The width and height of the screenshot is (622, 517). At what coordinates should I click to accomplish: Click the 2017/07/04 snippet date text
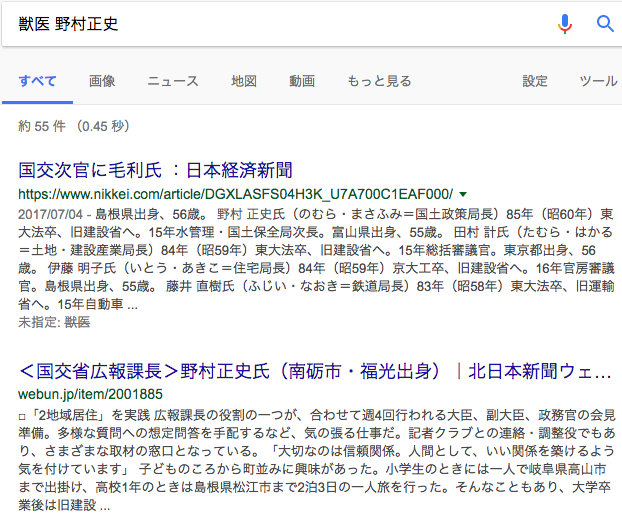[x=50, y=214]
